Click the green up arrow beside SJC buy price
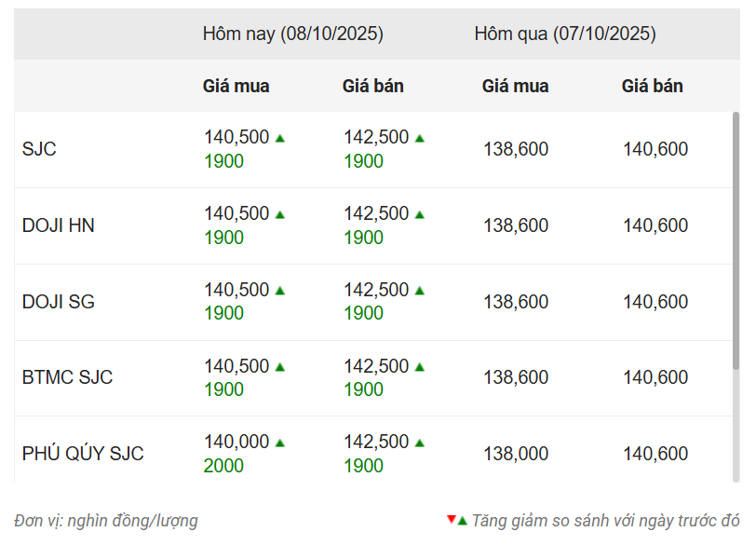Screen dimensions: 756x559 280,138
